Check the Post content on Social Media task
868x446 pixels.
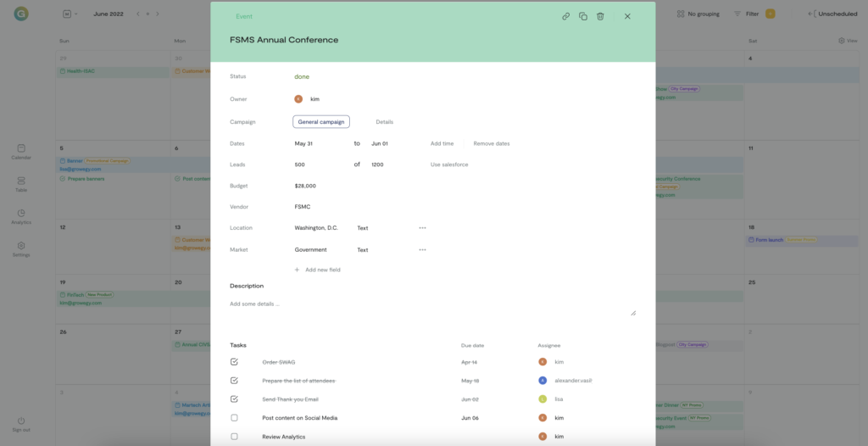[235, 418]
